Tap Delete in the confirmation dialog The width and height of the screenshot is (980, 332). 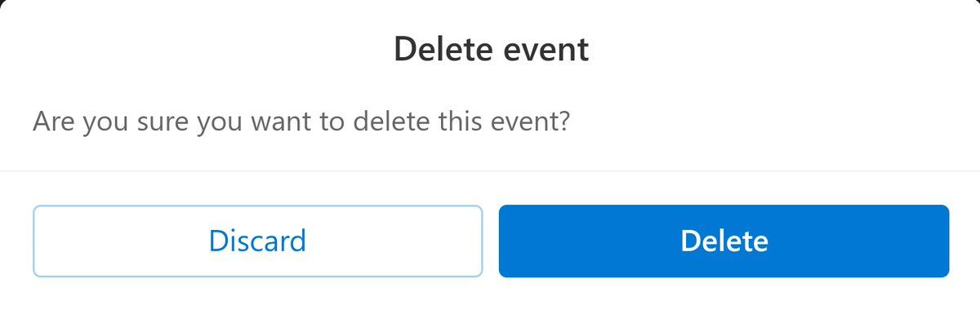[724, 241]
